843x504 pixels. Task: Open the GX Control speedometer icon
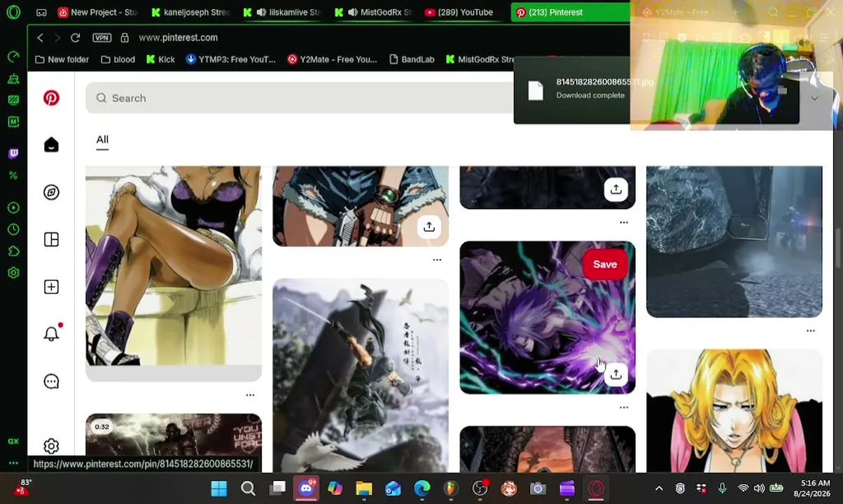point(13,56)
